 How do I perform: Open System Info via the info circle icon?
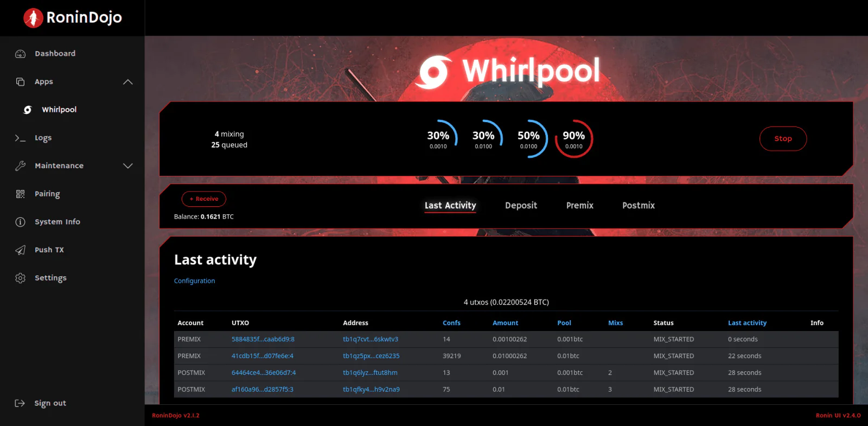21,222
